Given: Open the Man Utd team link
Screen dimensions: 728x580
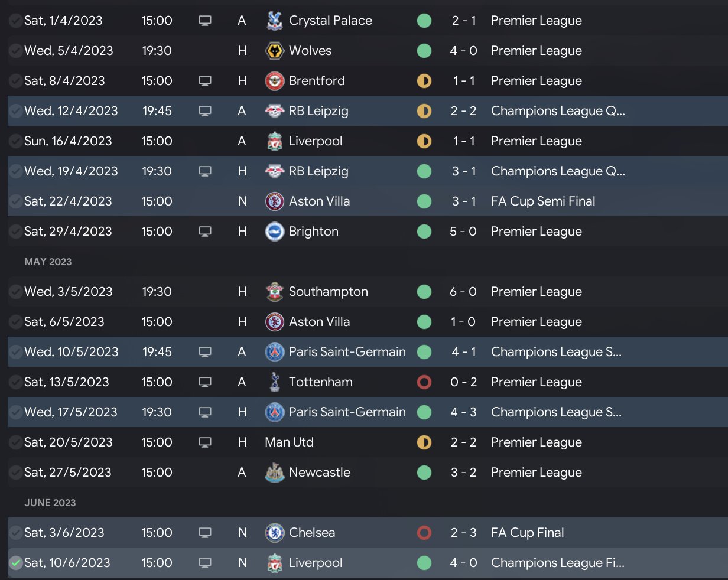Looking at the screenshot, I should (x=290, y=442).
